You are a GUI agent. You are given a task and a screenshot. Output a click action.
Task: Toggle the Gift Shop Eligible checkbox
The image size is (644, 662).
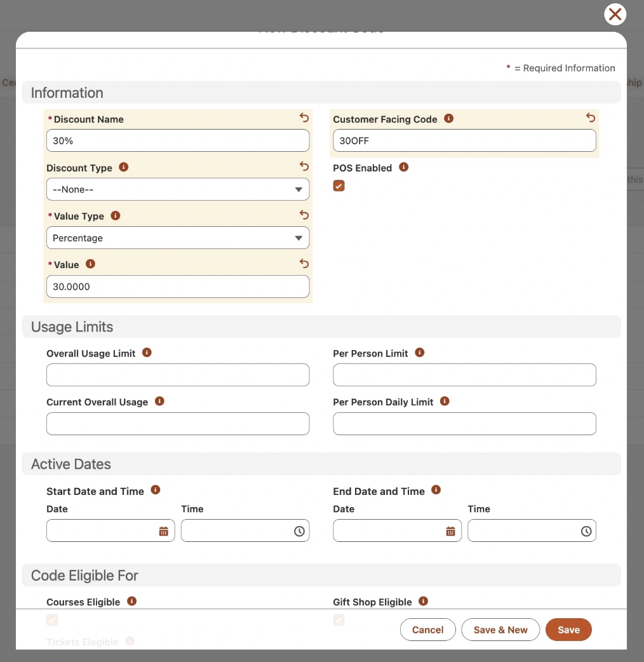[339, 620]
